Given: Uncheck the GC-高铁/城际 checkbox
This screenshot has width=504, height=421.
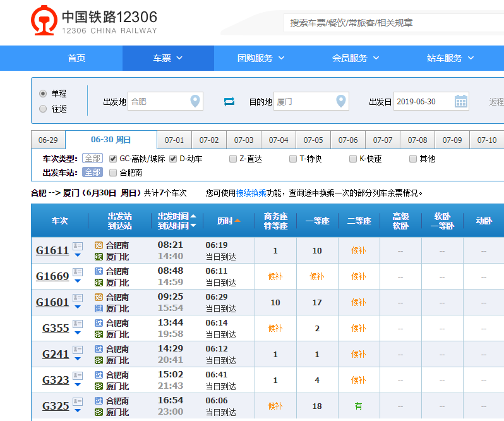Looking at the screenshot, I should click(x=113, y=159).
